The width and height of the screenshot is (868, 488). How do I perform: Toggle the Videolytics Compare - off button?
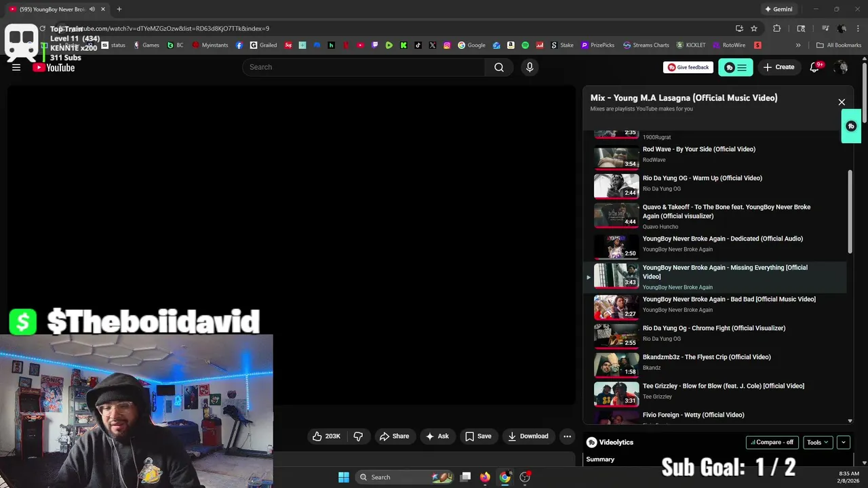(772, 442)
